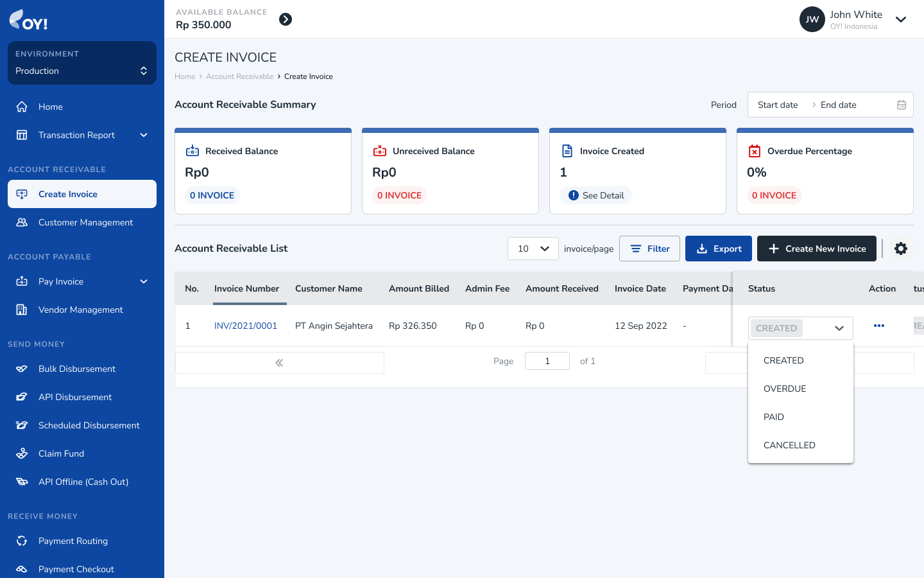Sort by Invoice Number column header

tap(246, 288)
